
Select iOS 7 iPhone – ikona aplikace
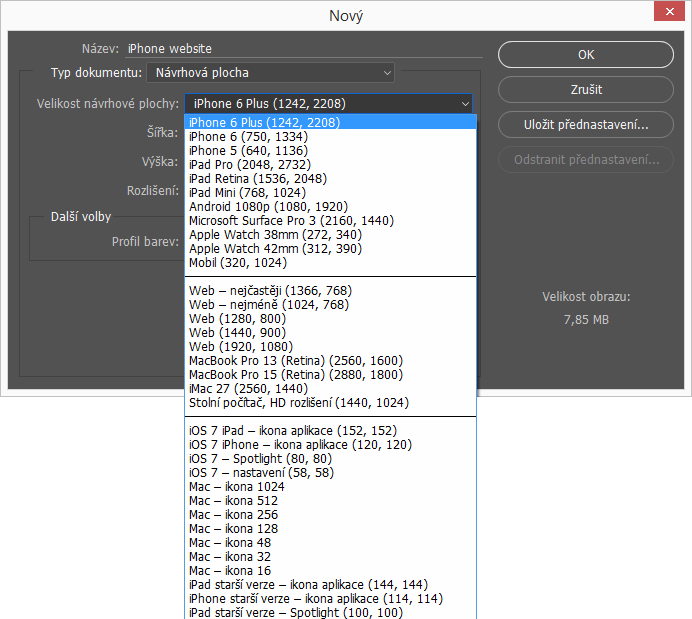(331, 444)
